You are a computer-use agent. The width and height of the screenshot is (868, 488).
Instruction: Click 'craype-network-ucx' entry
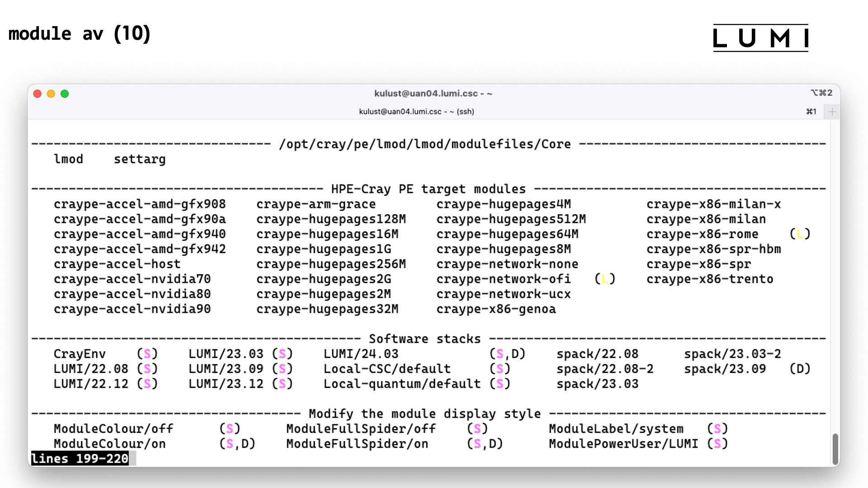tap(504, 294)
